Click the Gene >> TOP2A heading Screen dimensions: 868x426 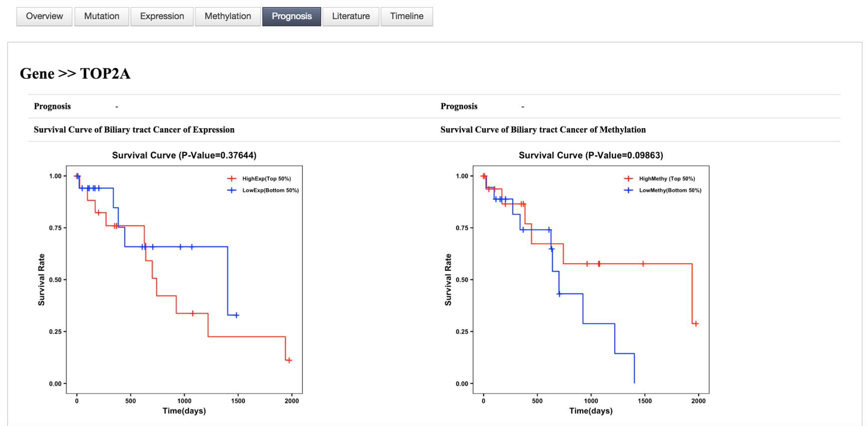[x=75, y=74]
